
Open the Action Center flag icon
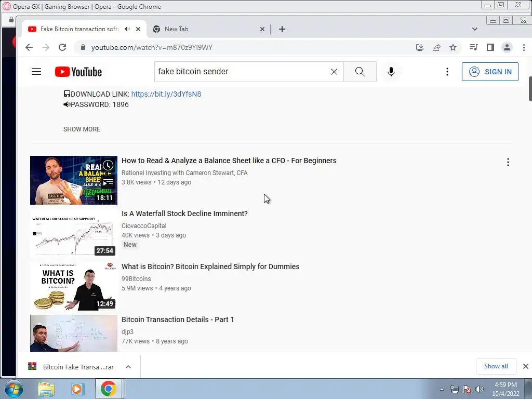(x=467, y=390)
